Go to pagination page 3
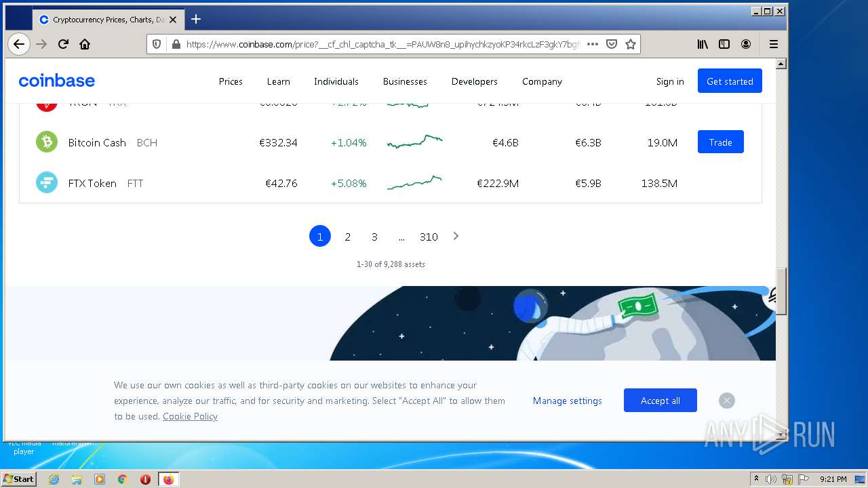 [374, 237]
